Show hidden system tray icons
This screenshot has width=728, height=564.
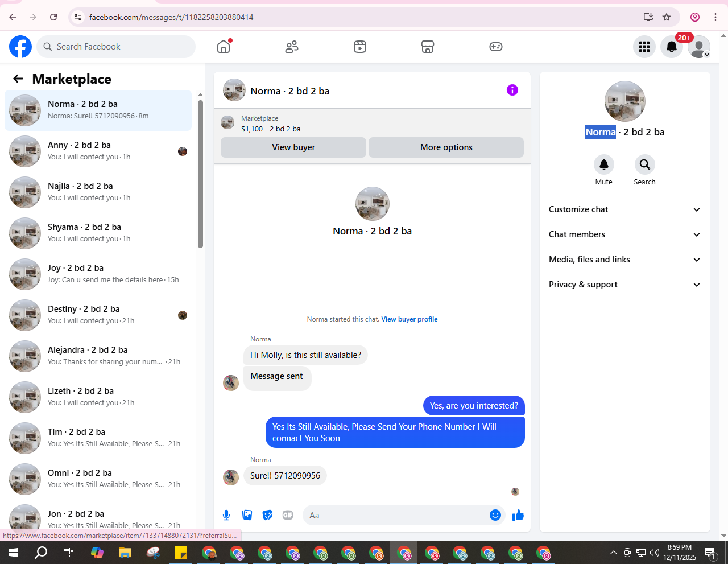pos(613,553)
